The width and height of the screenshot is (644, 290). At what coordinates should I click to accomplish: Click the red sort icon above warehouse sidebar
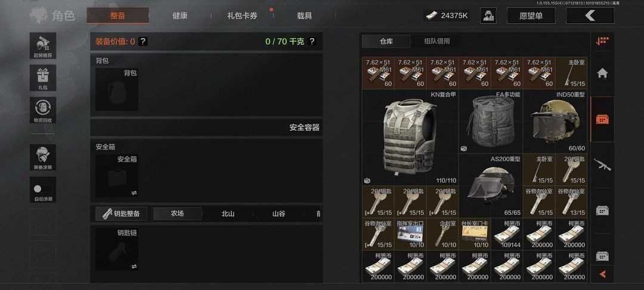pos(602,41)
